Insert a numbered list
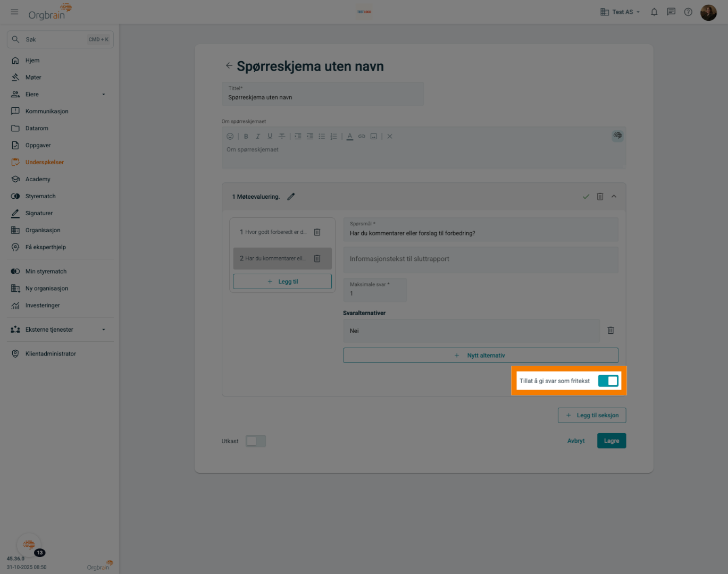This screenshot has width=728, height=574. (333, 137)
